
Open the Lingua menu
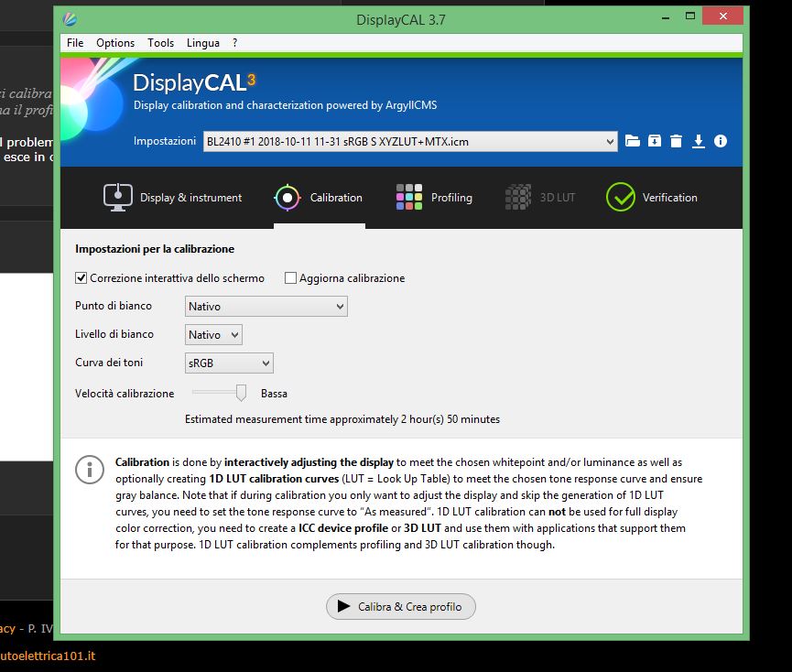coord(203,43)
